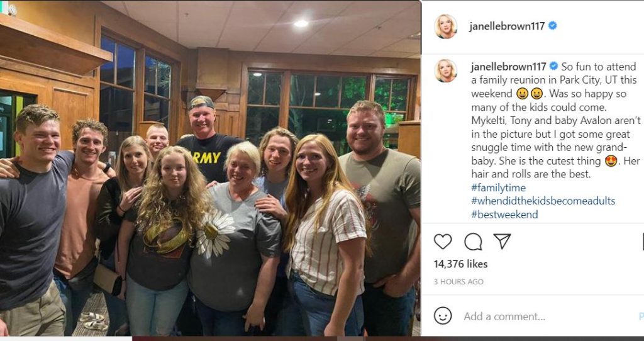The height and width of the screenshot is (341, 644).
Task: Open the #bestweekend hashtag
Action: (504, 215)
